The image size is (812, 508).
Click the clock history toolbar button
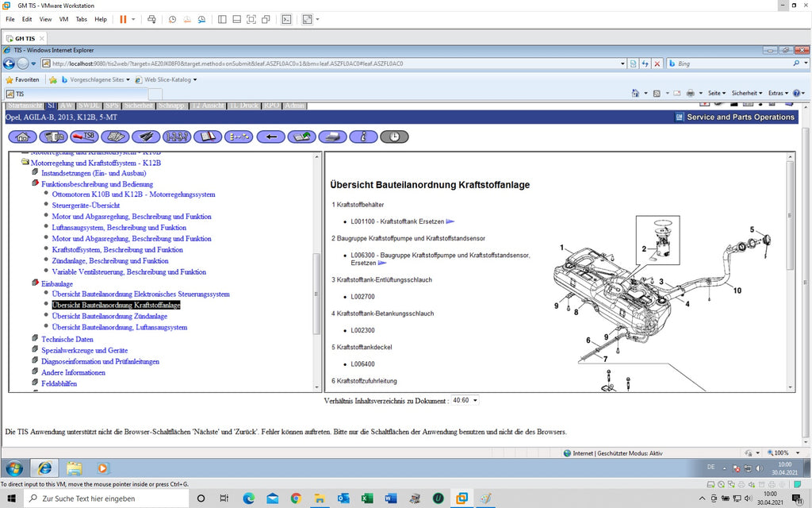tap(394, 137)
